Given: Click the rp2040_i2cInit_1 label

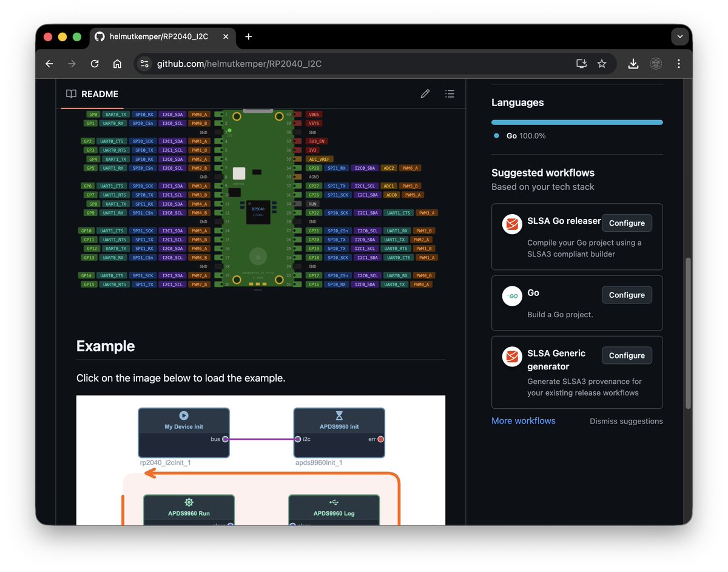Looking at the screenshot, I should [x=166, y=463].
